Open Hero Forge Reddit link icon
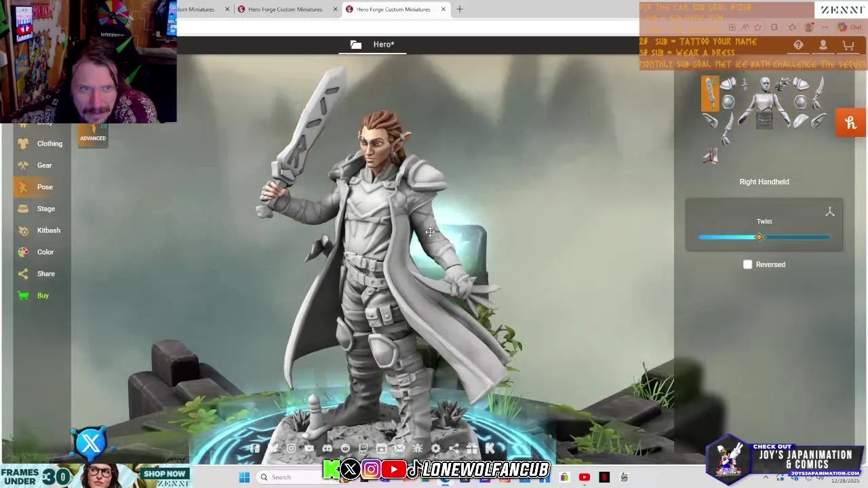 pyautogui.click(x=345, y=448)
